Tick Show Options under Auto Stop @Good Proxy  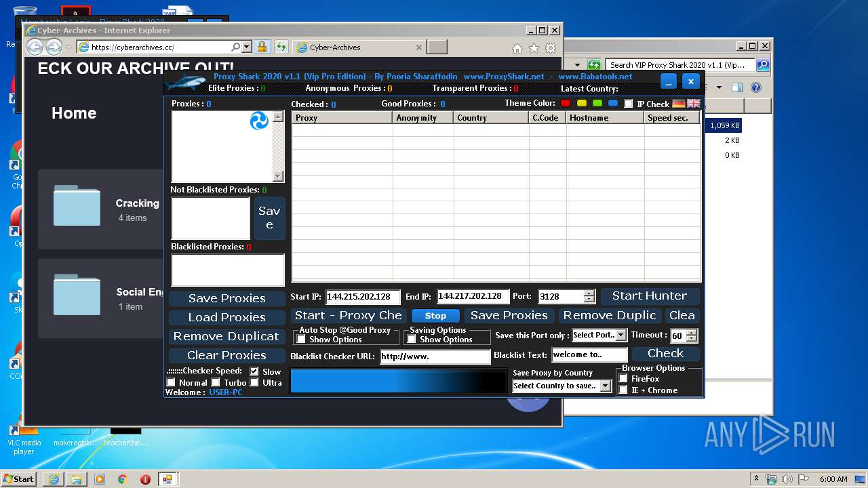tap(301, 340)
